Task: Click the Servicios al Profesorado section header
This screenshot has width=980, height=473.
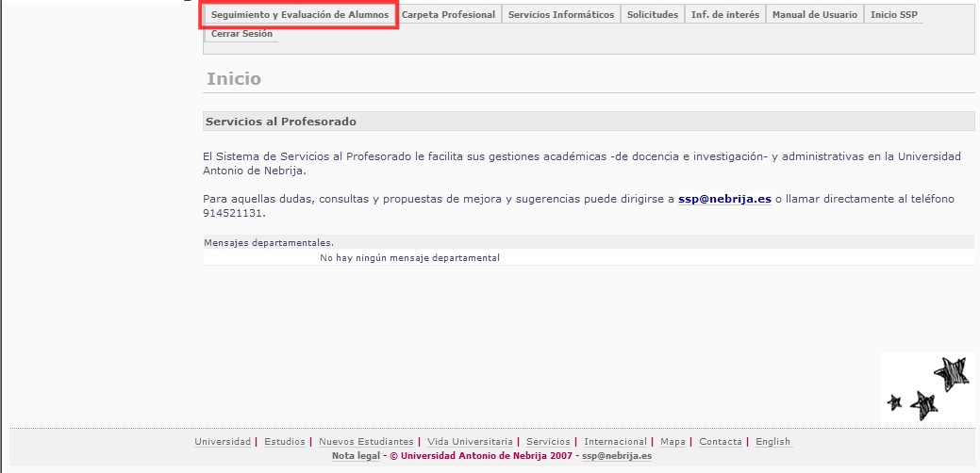Action: (x=589, y=122)
